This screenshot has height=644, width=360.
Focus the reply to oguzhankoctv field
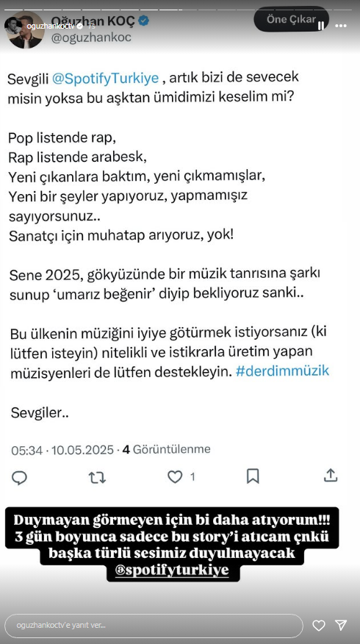tap(155, 626)
